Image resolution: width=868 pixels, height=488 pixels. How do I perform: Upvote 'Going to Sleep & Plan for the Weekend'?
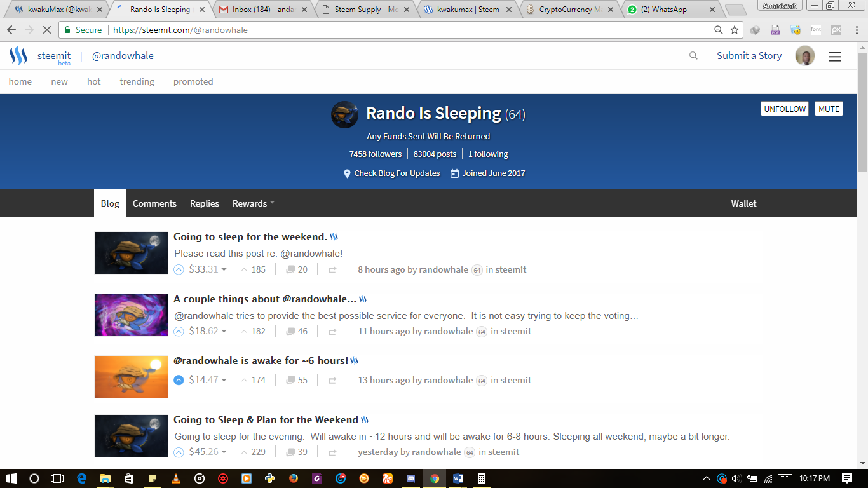pyautogui.click(x=179, y=452)
